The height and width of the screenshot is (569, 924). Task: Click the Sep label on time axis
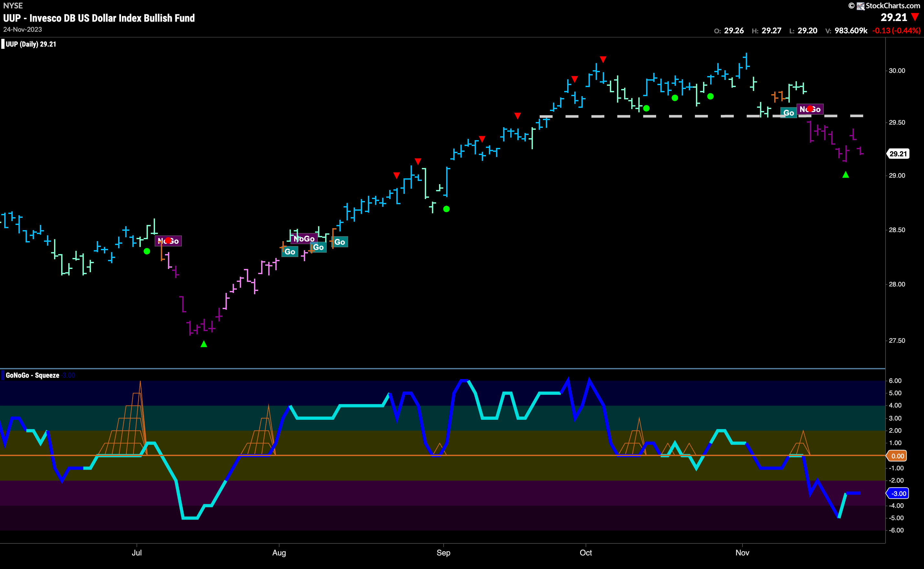443,552
